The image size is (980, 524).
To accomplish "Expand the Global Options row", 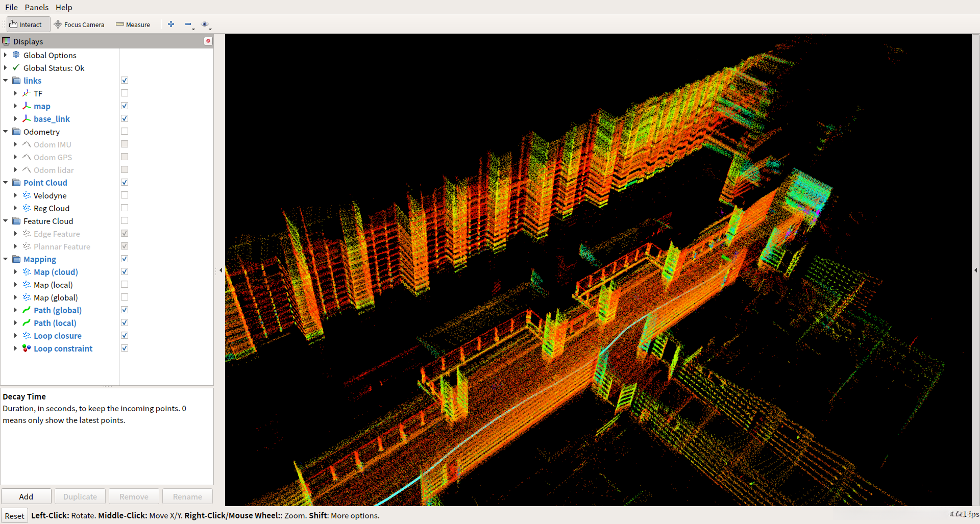I will click(5, 55).
